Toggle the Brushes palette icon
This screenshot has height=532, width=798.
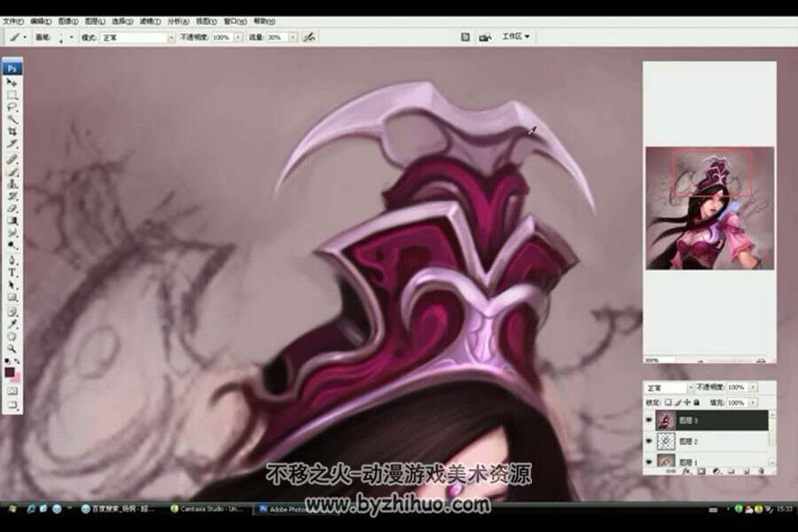[x=465, y=36]
